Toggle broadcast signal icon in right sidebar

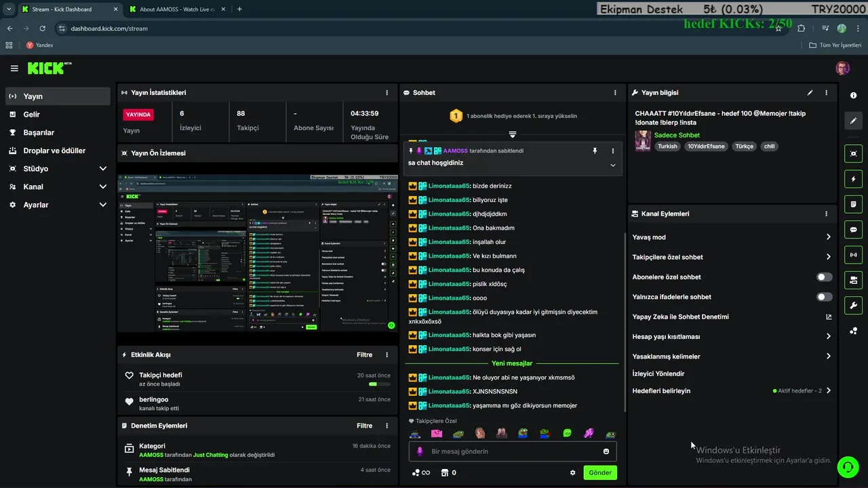(854, 255)
